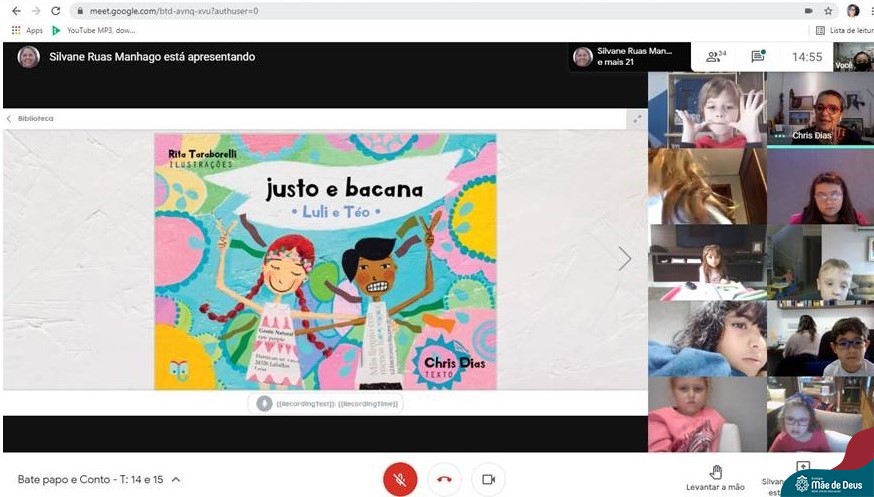Bookmark this page with the star icon
The height and width of the screenshot is (497, 874).
828,11
